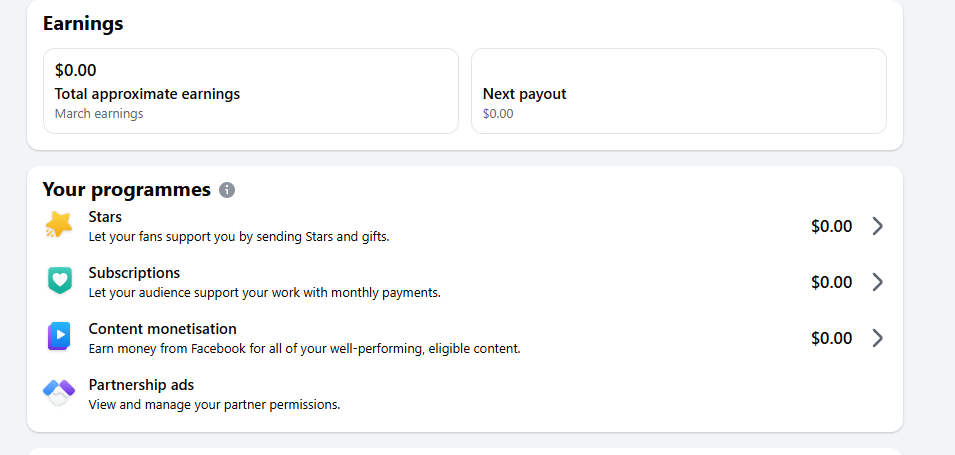
Task: Click the Content monetisation $0.00 amount
Action: click(831, 338)
